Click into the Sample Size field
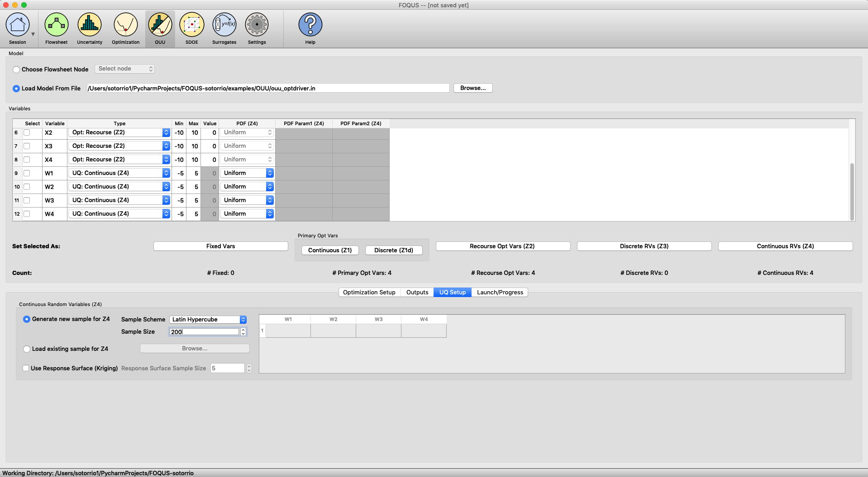 point(204,332)
